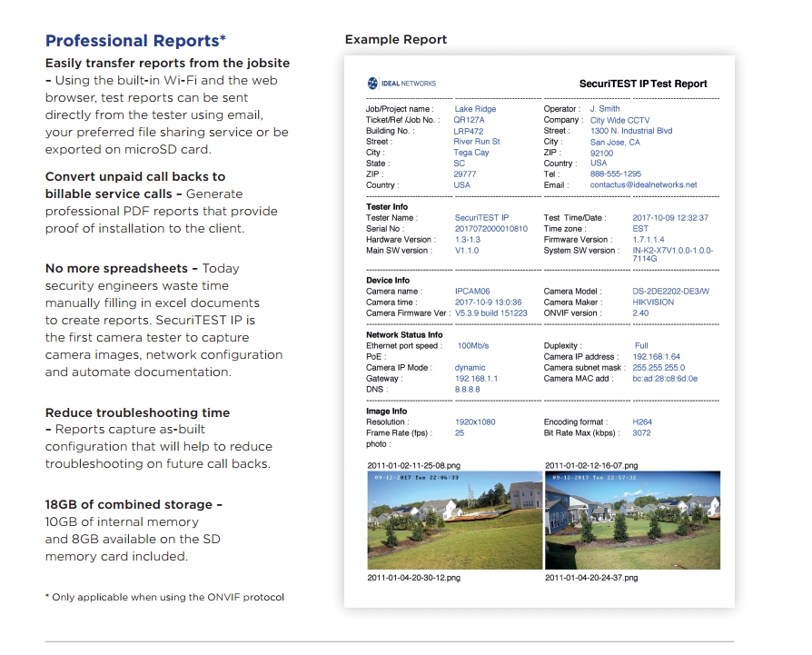Select the city value 'Tega Cay'
The width and height of the screenshot is (812, 655).
[471, 153]
